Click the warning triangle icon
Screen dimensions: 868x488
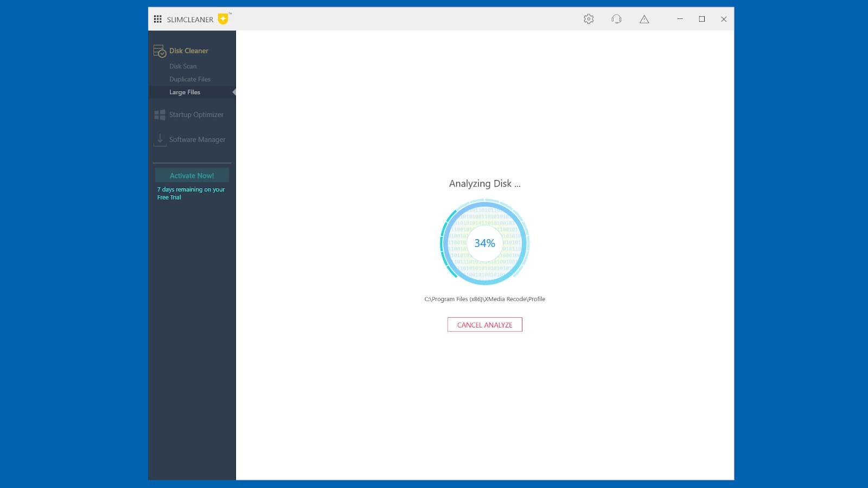tap(644, 19)
